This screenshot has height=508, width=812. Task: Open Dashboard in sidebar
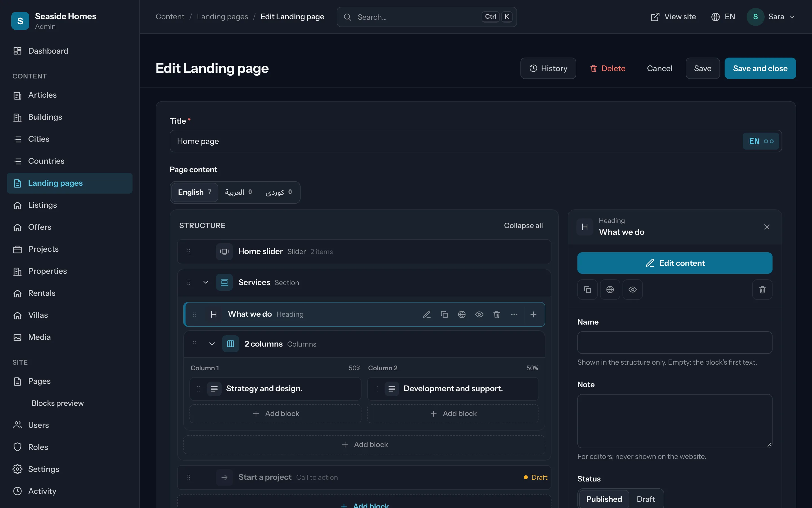tap(69, 51)
